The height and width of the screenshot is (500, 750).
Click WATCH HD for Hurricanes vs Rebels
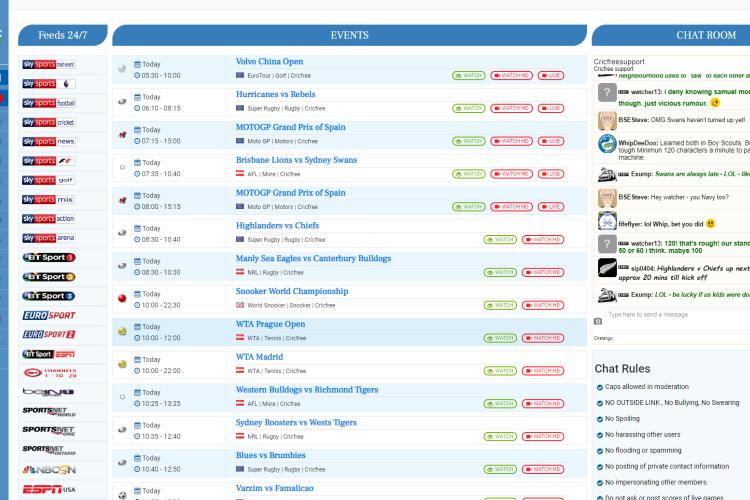[511, 108]
